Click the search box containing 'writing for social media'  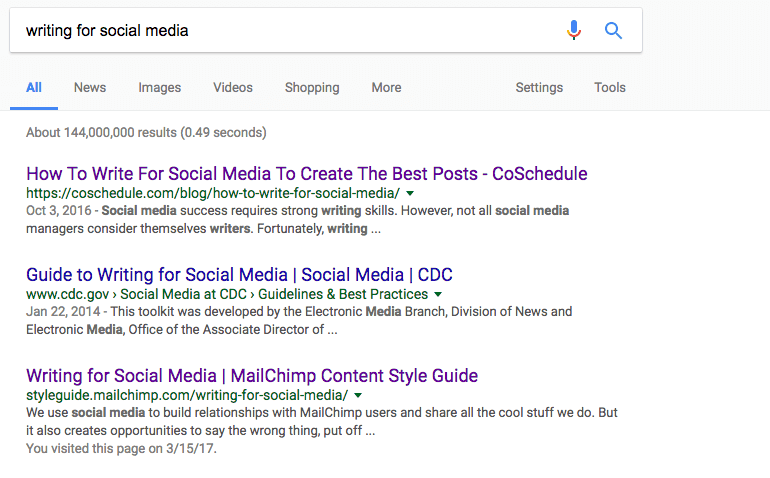coord(326,30)
